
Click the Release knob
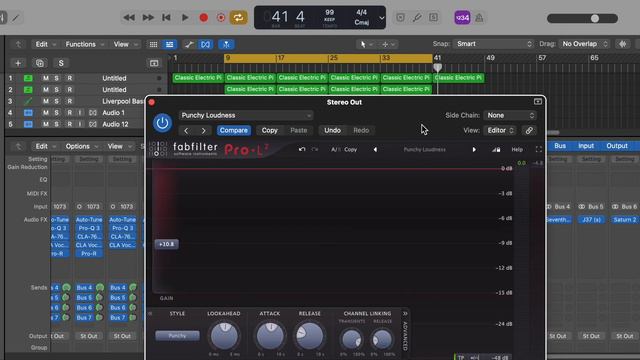click(x=310, y=336)
